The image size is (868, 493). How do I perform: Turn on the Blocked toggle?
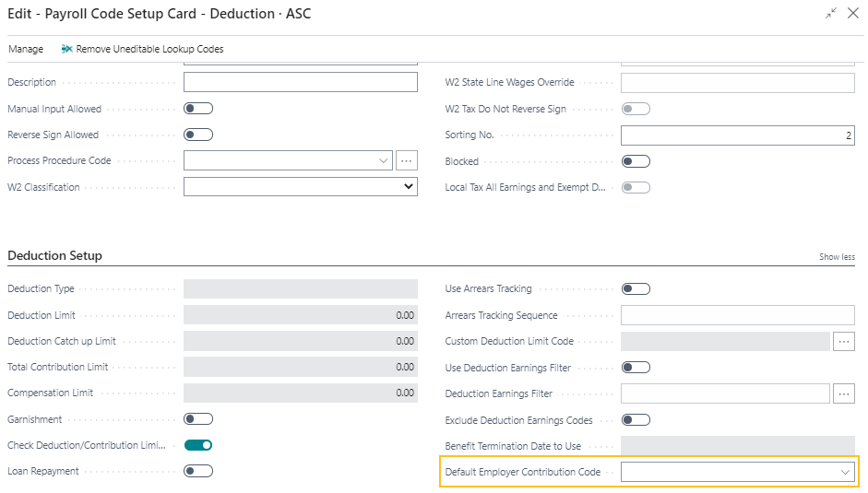pos(636,161)
